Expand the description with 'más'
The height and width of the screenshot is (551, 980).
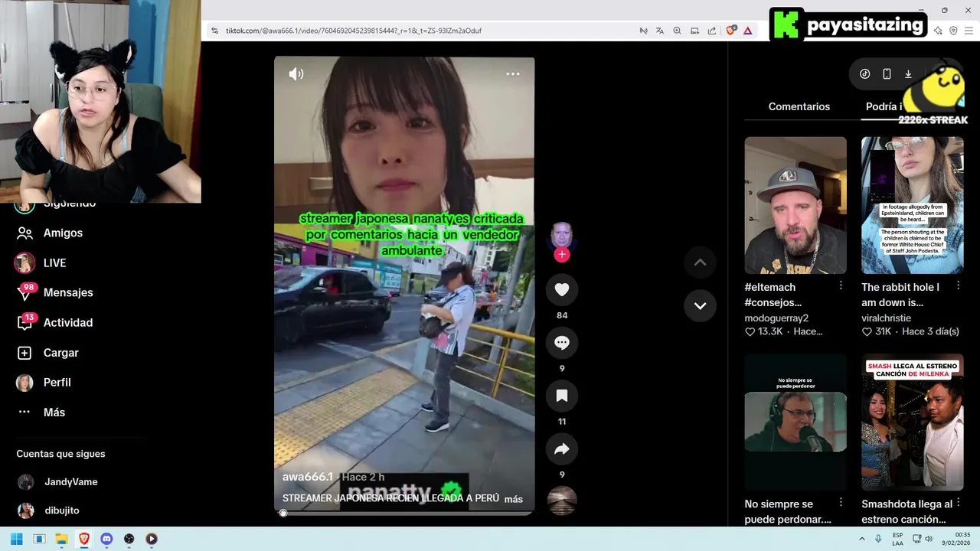pos(514,499)
